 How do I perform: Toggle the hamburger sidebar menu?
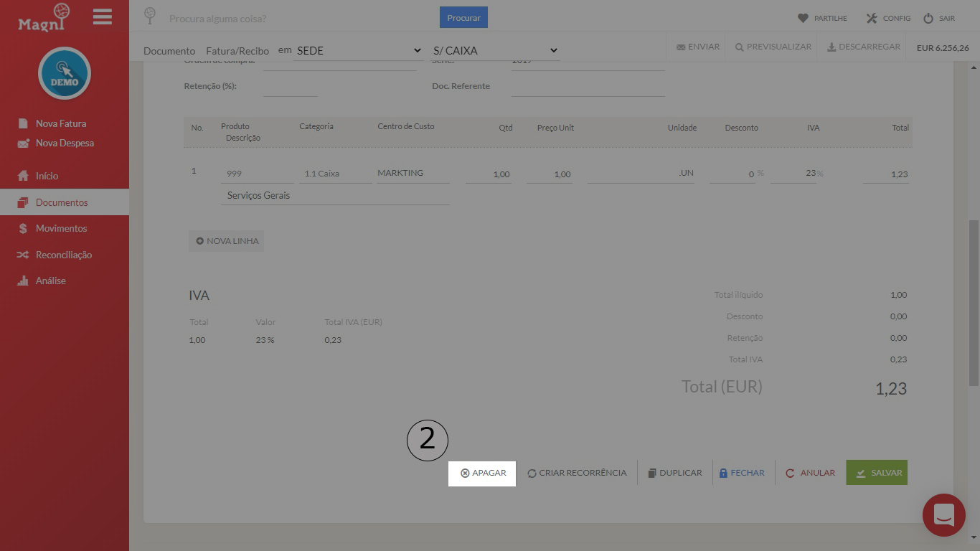point(103,17)
